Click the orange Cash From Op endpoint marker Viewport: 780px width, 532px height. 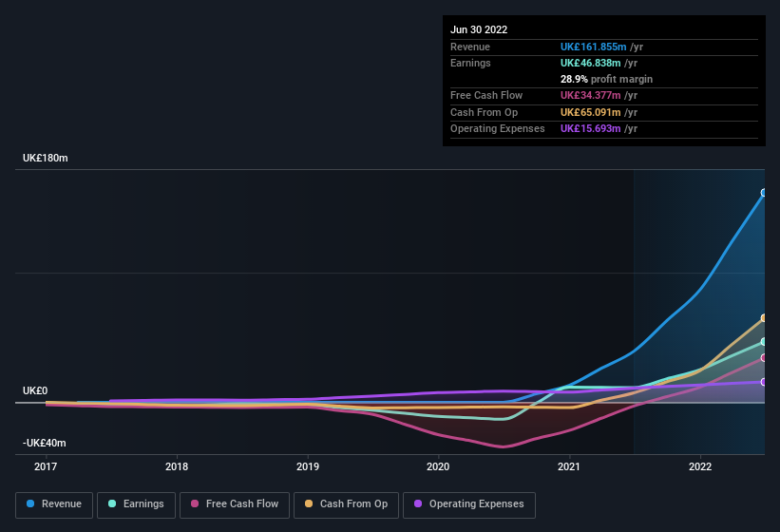(x=764, y=318)
